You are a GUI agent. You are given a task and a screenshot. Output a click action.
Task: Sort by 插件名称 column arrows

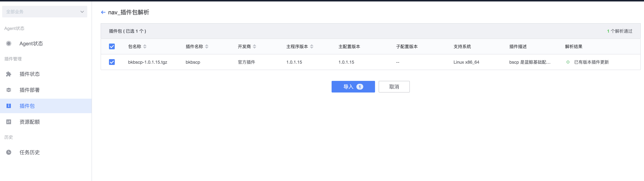[x=207, y=47]
